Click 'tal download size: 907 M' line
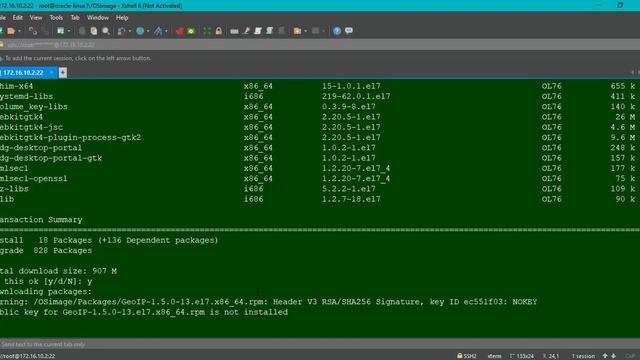The height and width of the screenshot is (360, 640). point(58,271)
